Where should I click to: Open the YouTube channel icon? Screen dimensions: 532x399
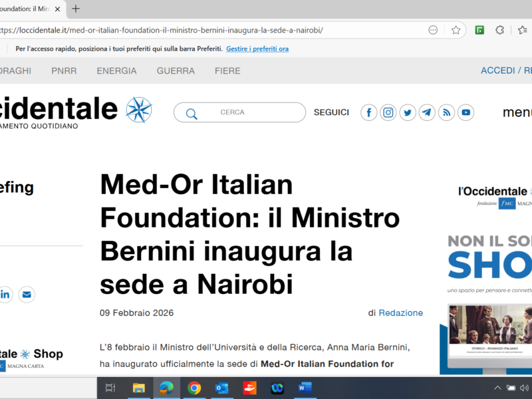pyautogui.click(x=465, y=112)
